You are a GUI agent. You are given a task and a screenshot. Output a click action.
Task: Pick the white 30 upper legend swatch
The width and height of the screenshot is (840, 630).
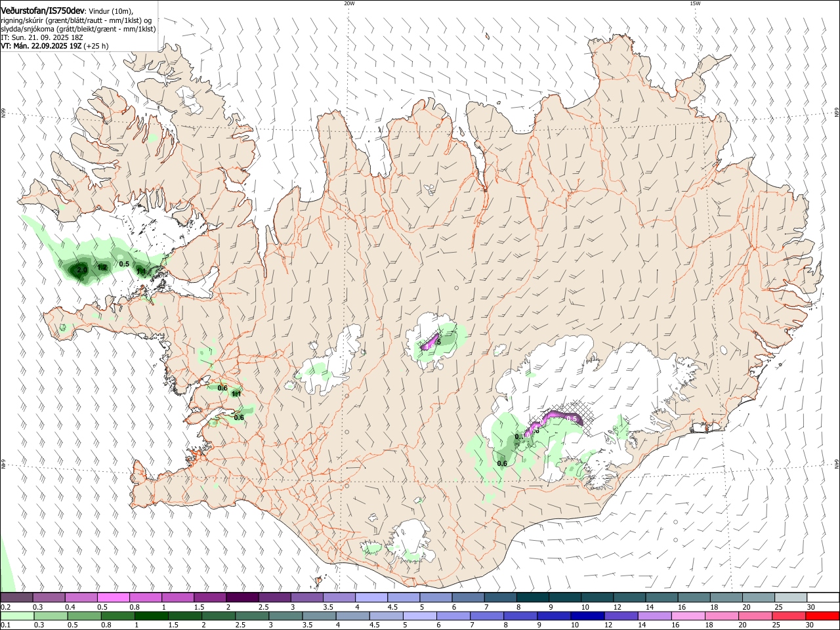(823, 598)
